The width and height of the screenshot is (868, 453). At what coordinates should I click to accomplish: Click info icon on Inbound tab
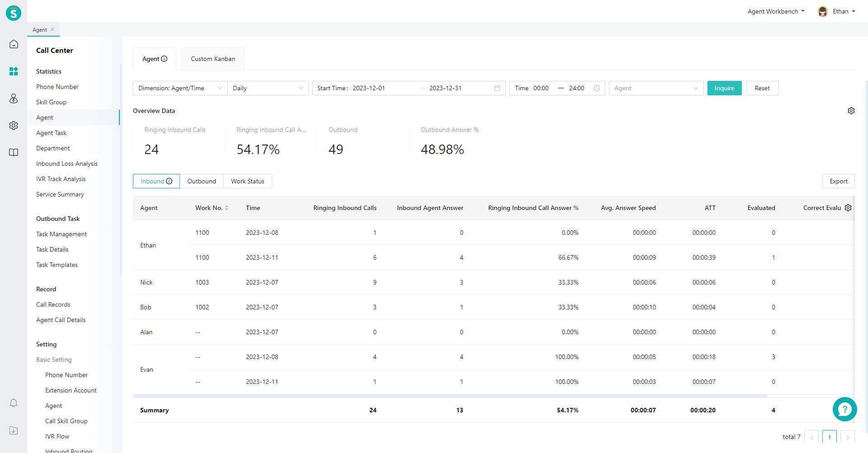click(x=169, y=181)
